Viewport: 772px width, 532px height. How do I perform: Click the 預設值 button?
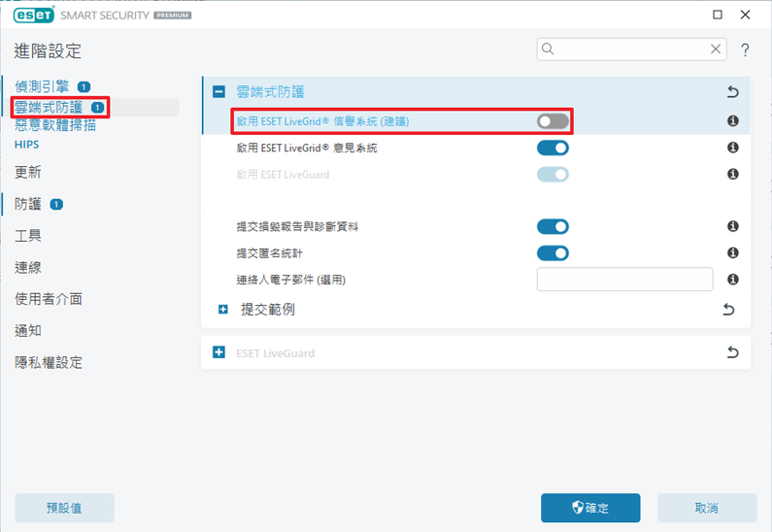pyautogui.click(x=64, y=508)
